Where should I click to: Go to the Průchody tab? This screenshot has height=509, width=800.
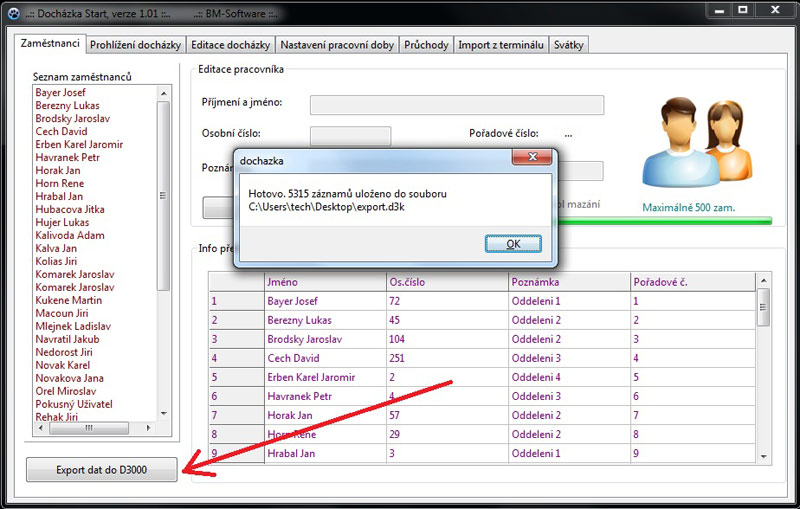(x=426, y=45)
